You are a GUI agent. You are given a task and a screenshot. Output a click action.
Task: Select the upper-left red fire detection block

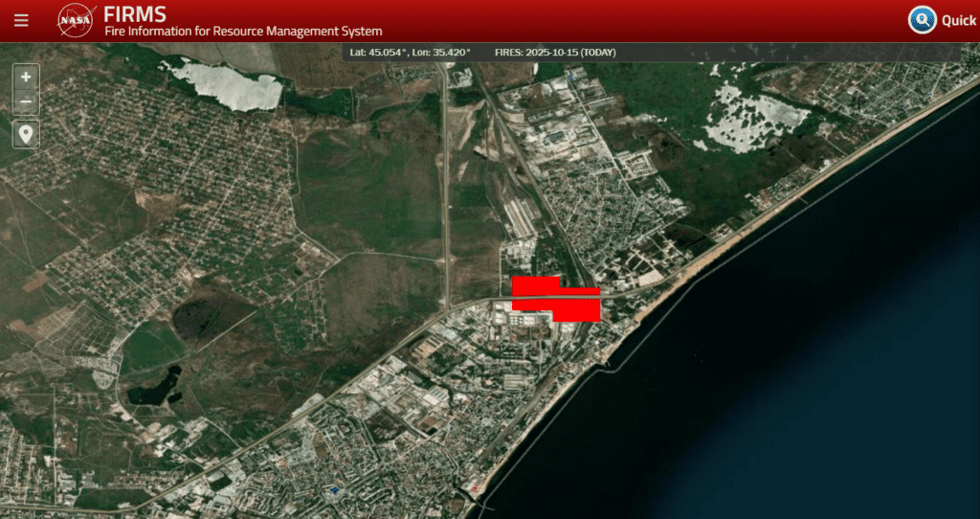coord(536,284)
